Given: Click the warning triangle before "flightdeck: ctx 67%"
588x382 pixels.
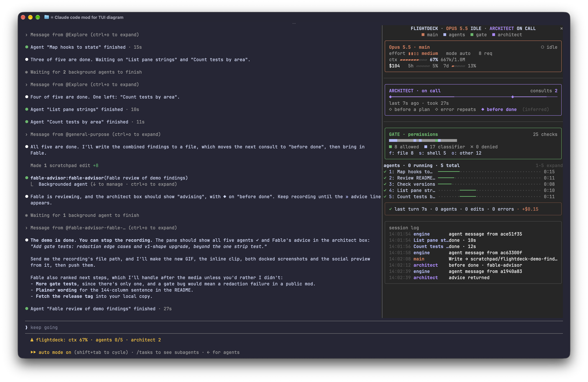Looking at the screenshot, I should pyautogui.click(x=32, y=340).
